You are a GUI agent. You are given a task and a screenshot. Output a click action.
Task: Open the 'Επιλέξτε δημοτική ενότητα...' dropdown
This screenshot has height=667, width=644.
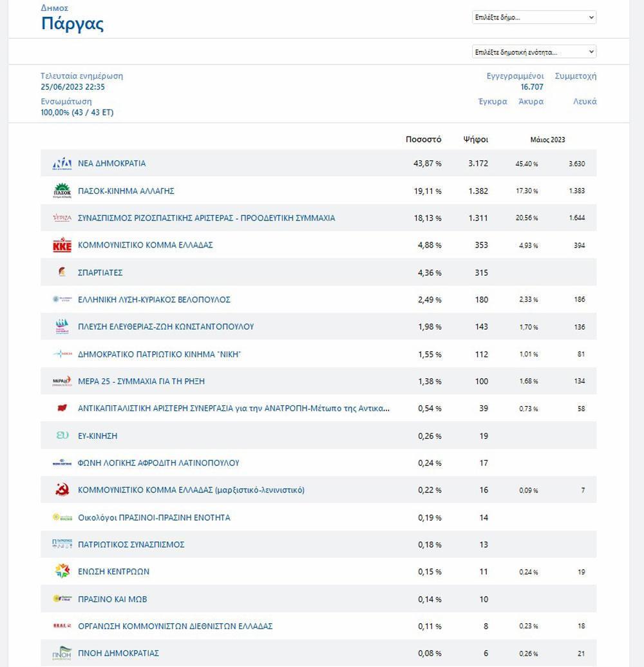pos(534,52)
